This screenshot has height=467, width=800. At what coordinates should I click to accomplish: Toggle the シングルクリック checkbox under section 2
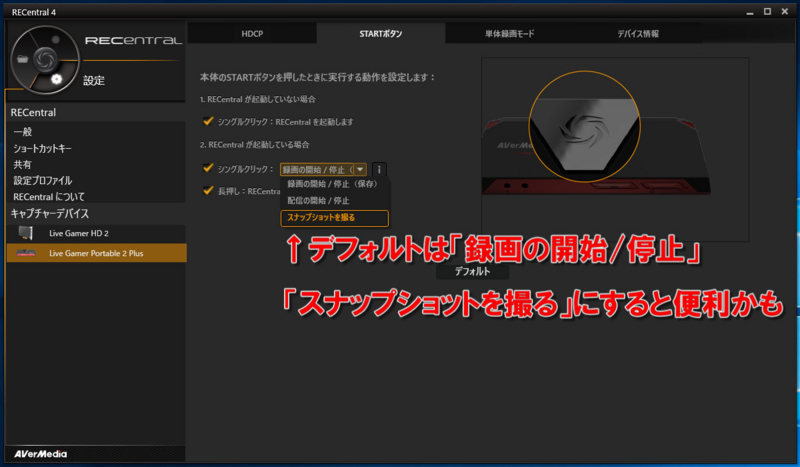(x=208, y=168)
